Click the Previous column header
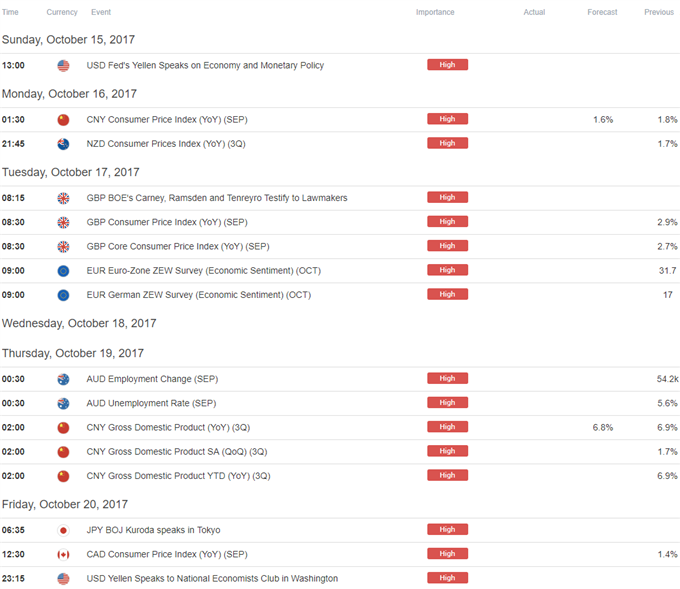 coord(659,12)
